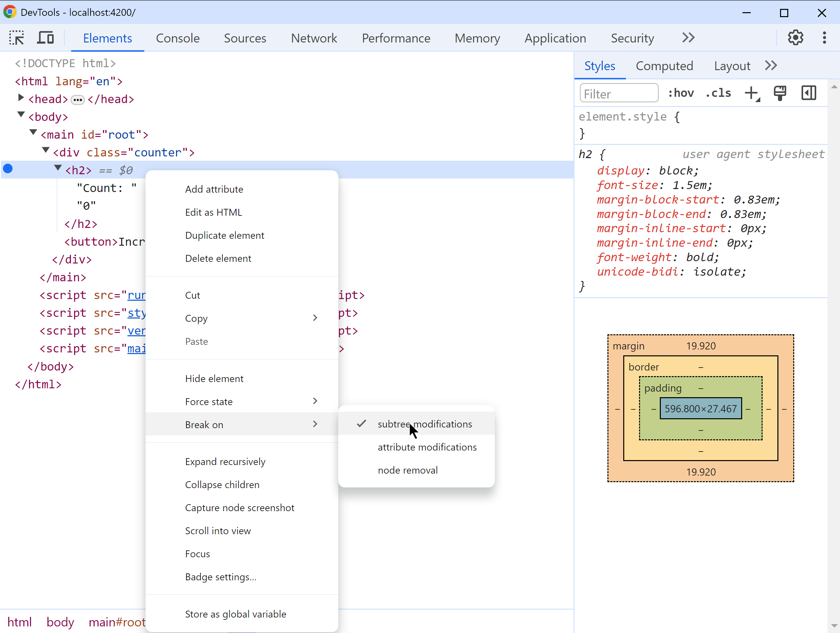This screenshot has width=840, height=633.
Task: Show more Styles pane tabs chevron
Action: pos(771,66)
